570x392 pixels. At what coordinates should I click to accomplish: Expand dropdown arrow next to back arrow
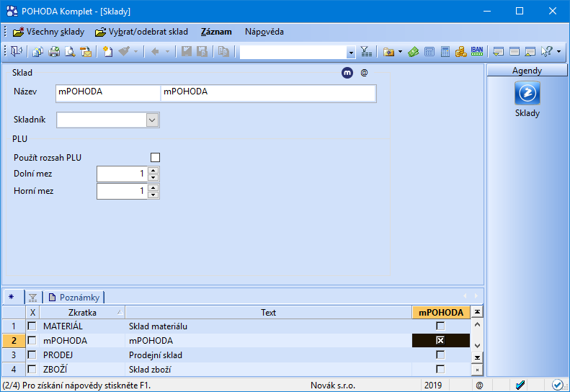coord(168,52)
